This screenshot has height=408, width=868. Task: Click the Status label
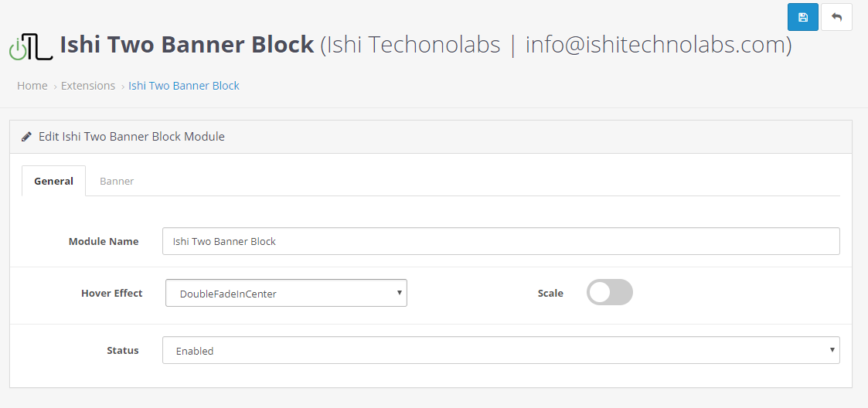pyautogui.click(x=122, y=350)
